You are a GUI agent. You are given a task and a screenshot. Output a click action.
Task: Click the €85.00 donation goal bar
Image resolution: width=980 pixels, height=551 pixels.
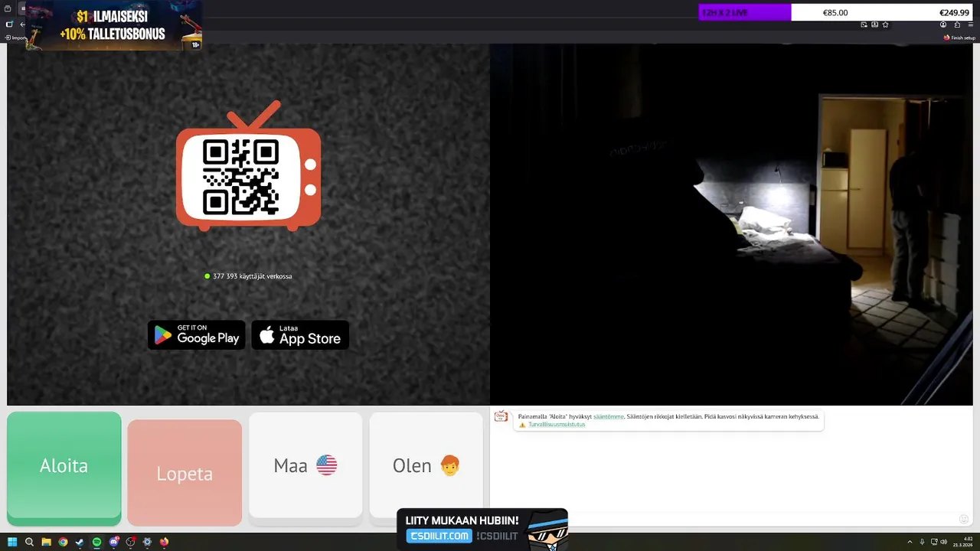point(835,12)
